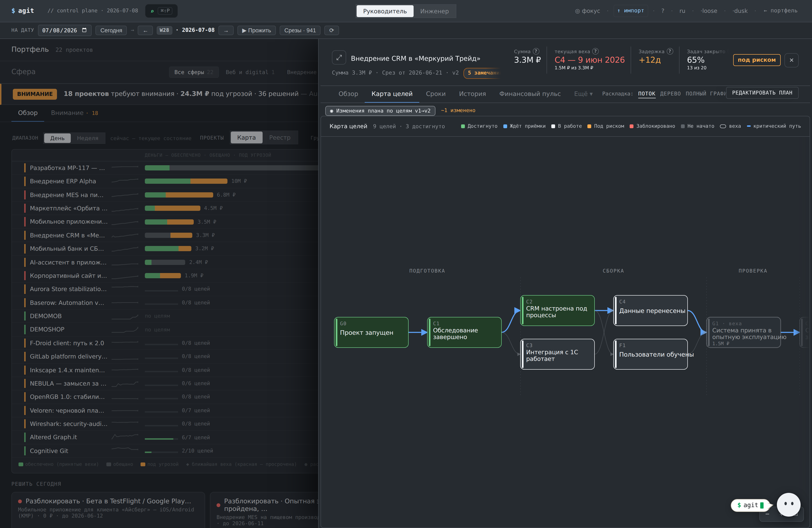The image size is (812, 528).
Task: Open help tooltip next to Задержка
Action: 670,51
